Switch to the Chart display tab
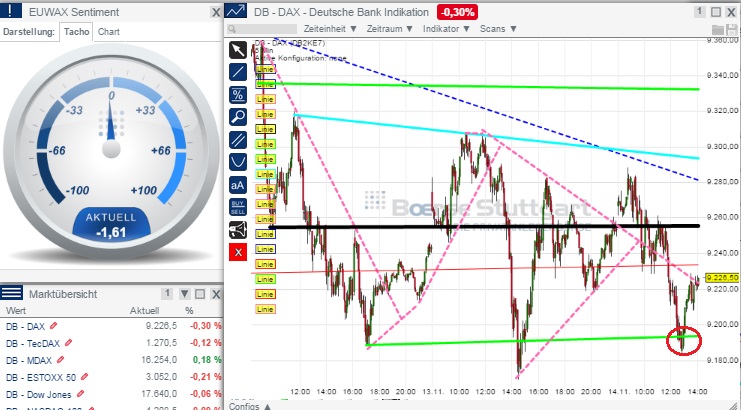The width and height of the screenshot is (741, 410). [109, 32]
